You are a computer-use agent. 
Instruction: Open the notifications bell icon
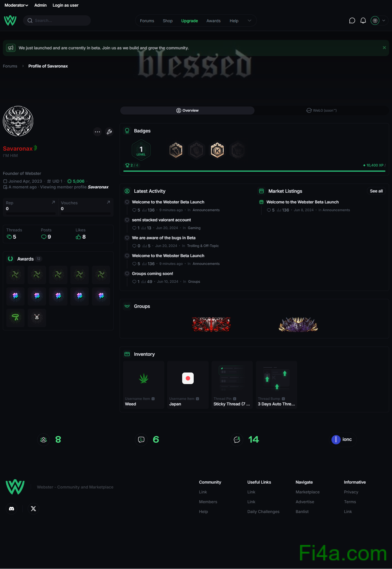pos(363,20)
